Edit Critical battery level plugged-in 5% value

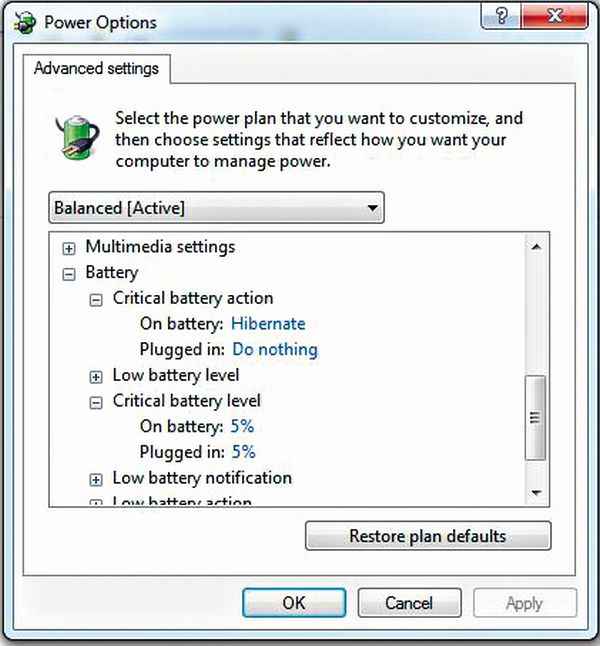coord(244,452)
